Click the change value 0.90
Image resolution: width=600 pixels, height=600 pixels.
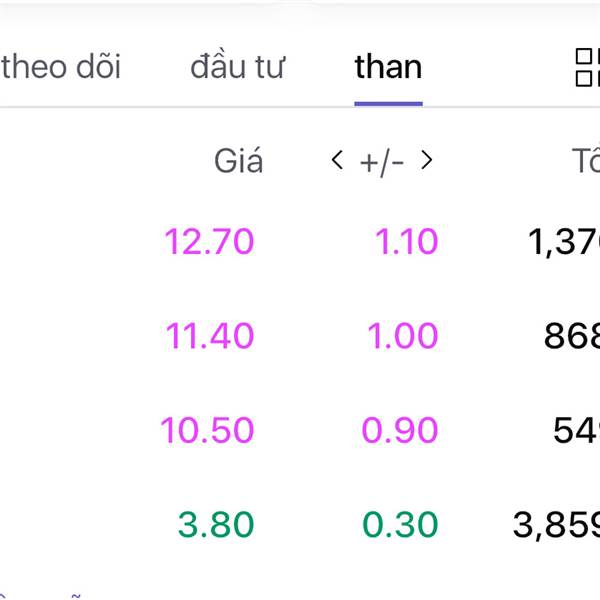tap(400, 430)
